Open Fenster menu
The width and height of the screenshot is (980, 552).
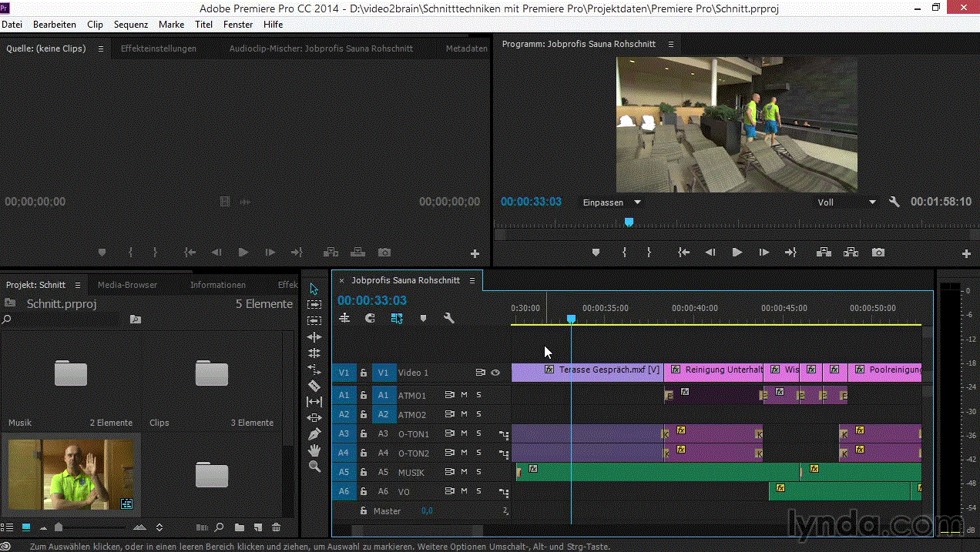[238, 25]
